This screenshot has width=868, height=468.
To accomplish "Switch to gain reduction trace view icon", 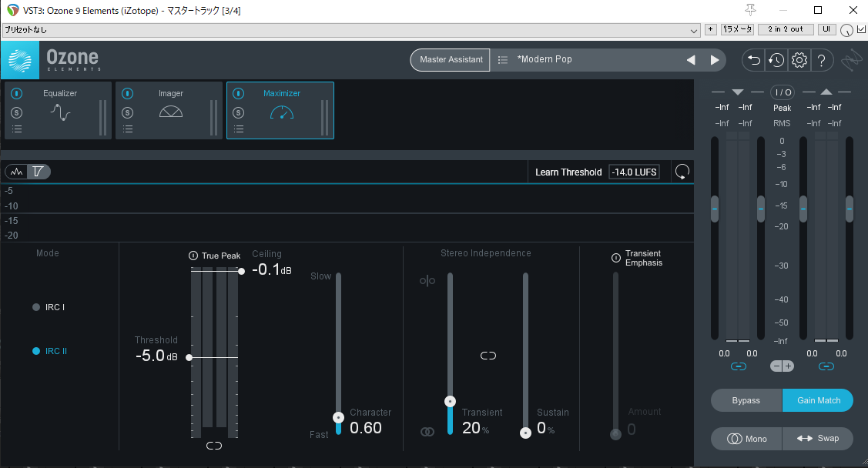I will [39, 172].
